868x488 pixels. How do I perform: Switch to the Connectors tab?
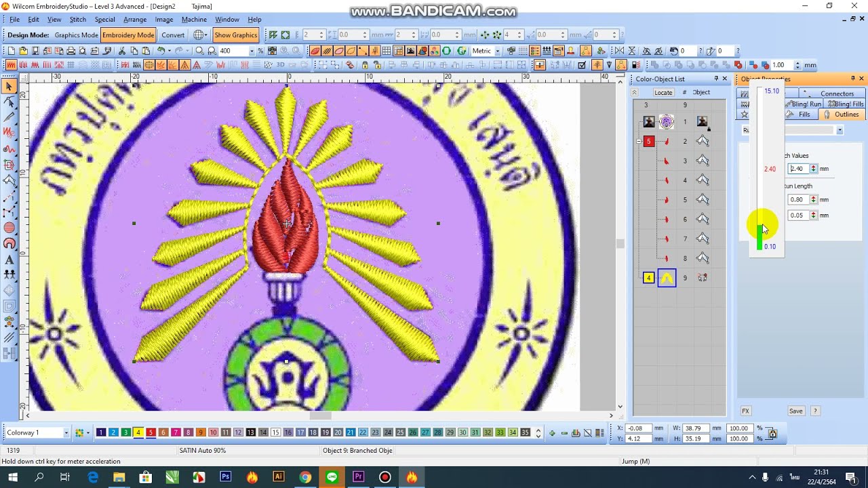[833, 94]
